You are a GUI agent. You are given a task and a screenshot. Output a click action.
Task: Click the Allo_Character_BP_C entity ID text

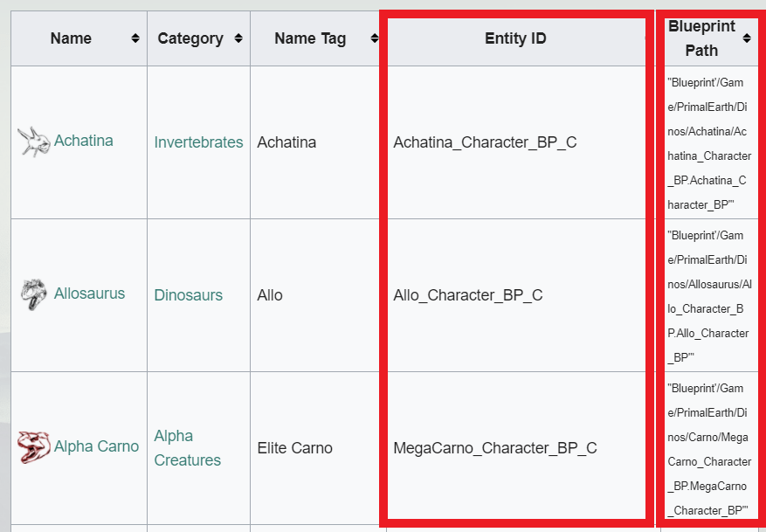coord(467,295)
